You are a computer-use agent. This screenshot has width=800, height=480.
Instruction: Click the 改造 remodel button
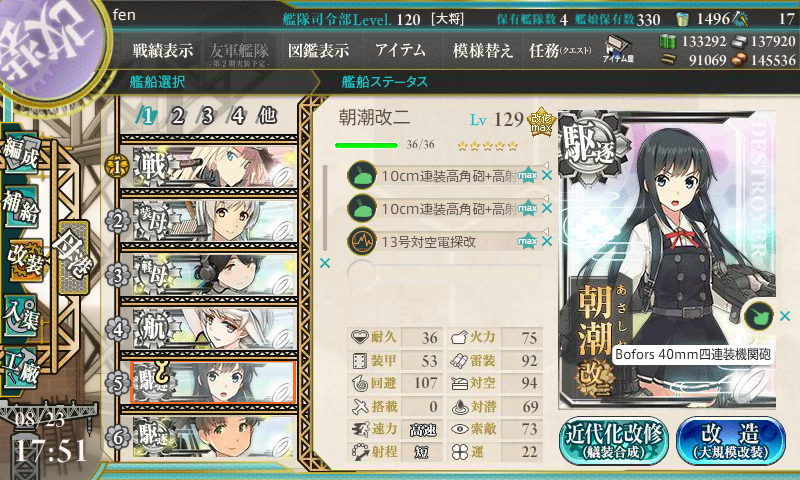[x=731, y=441]
